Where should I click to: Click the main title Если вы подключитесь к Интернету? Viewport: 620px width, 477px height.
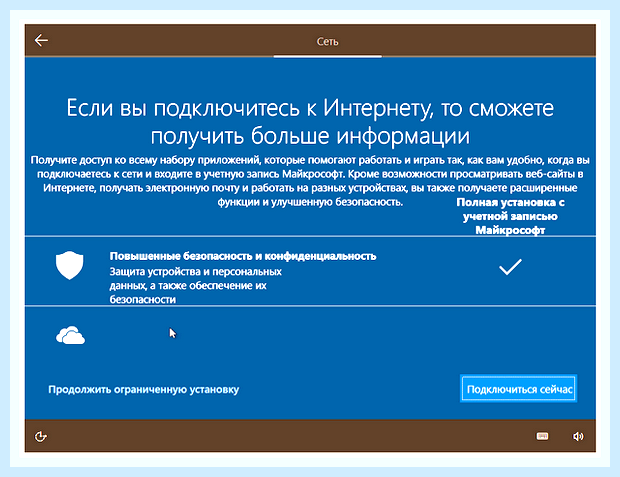(x=310, y=121)
